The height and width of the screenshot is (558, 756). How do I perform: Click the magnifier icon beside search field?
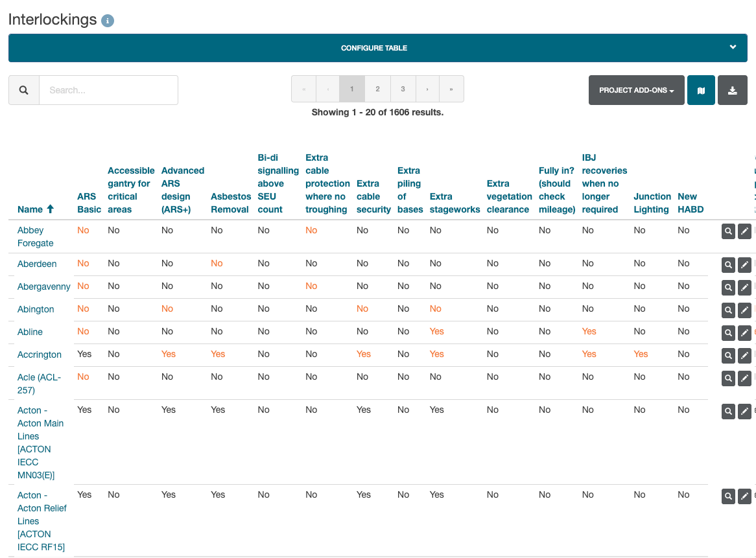(x=24, y=90)
